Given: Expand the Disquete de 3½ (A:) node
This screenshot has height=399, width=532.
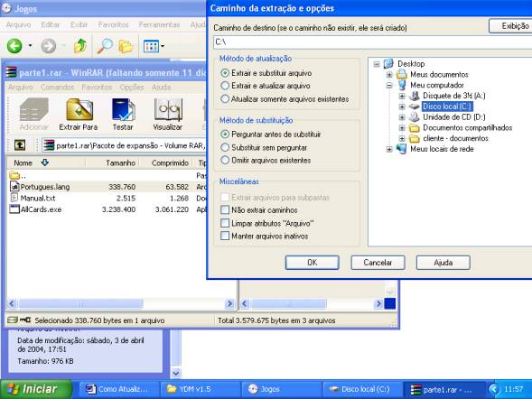Looking at the screenshot, I should (x=402, y=96).
